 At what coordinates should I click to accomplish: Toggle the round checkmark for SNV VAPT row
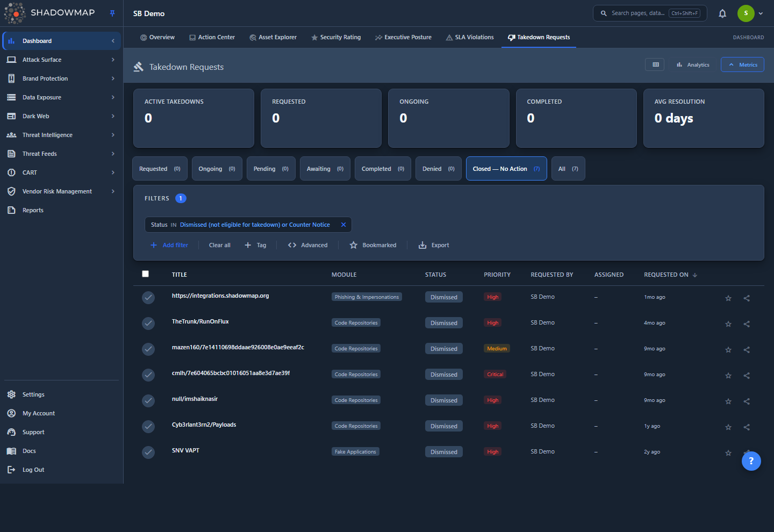[148, 452]
